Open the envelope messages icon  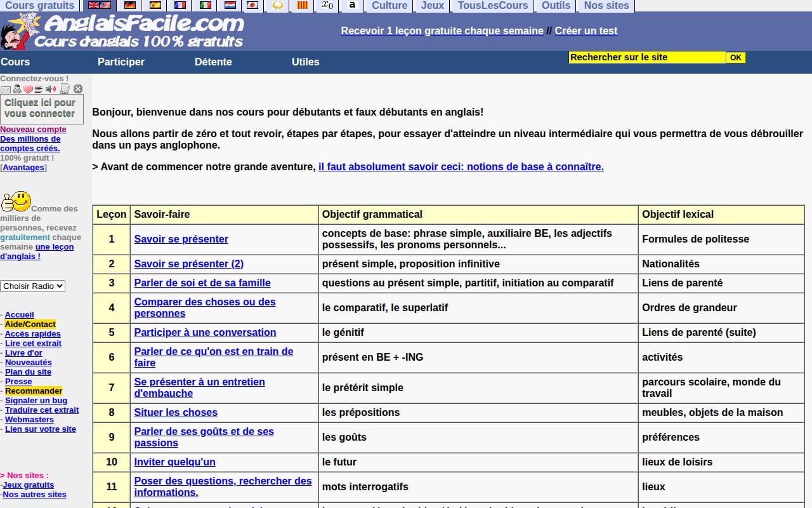tap(6, 90)
